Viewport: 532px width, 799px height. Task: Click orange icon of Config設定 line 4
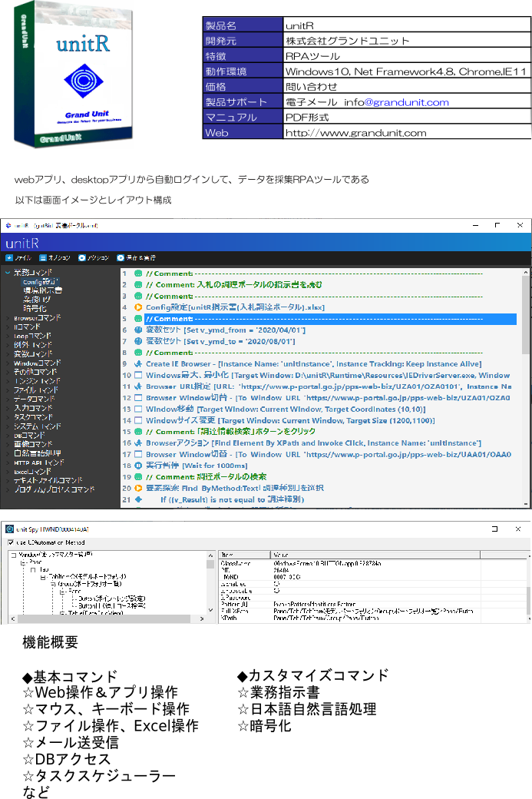click(x=138, y=307)
